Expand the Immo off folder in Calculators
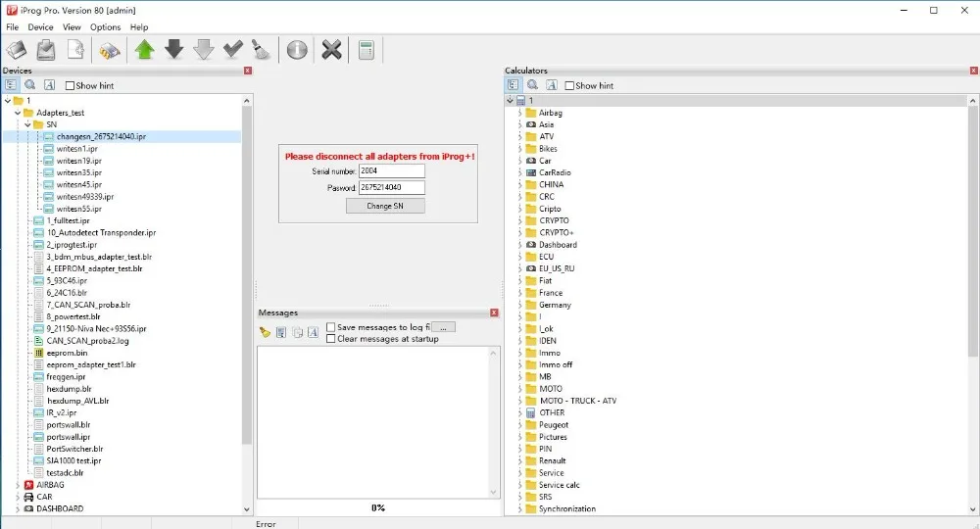Viewport: 980px width, 529px height. click(x=520, y=364)
